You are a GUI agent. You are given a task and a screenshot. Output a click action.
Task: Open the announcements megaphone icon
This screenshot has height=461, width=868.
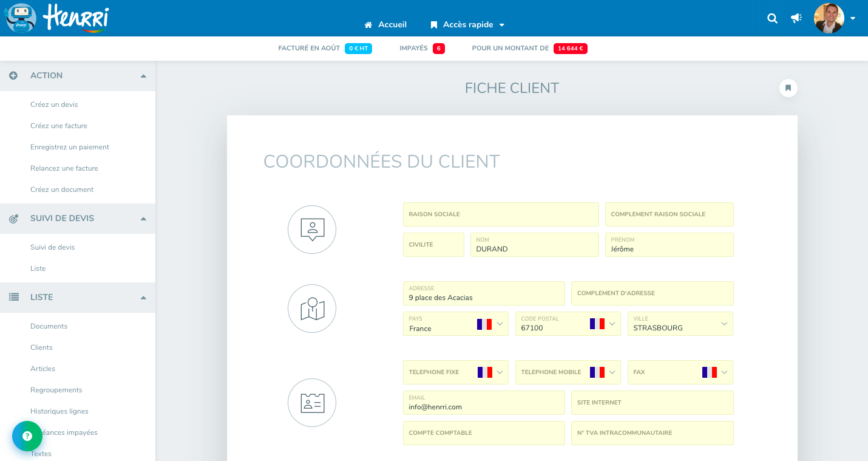[796, 18]
